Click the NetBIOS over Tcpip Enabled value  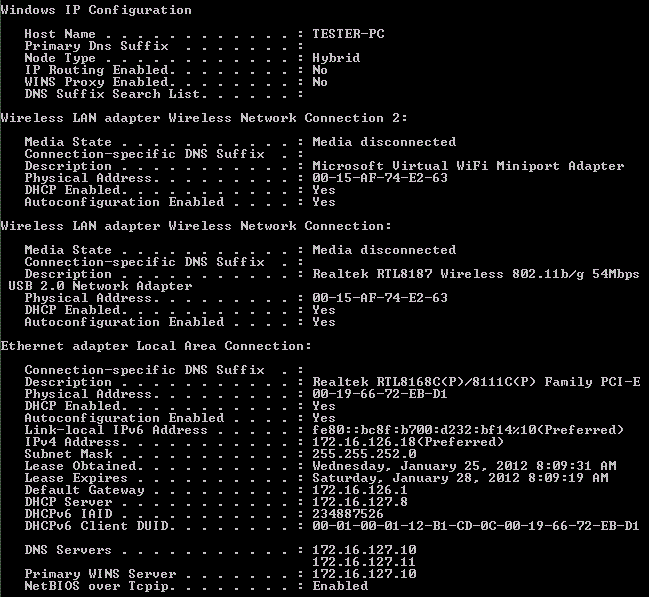click(x=340, y=586)
